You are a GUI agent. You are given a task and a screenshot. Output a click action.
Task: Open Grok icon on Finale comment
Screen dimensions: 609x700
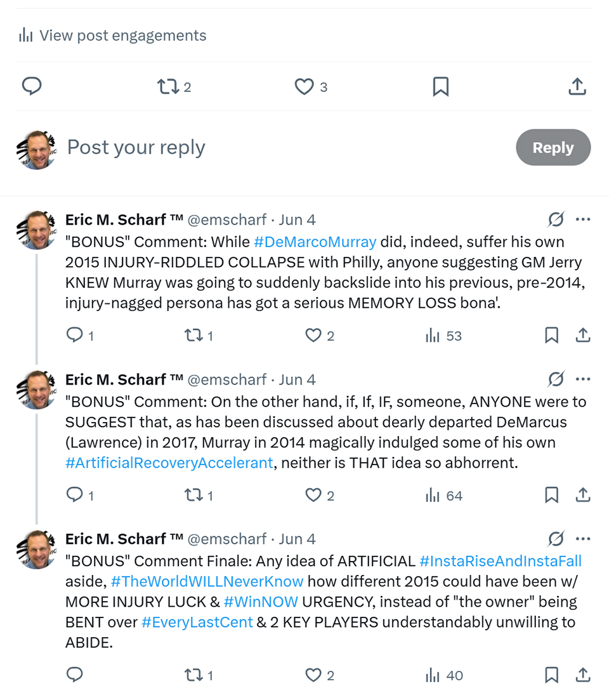point(556,539)
